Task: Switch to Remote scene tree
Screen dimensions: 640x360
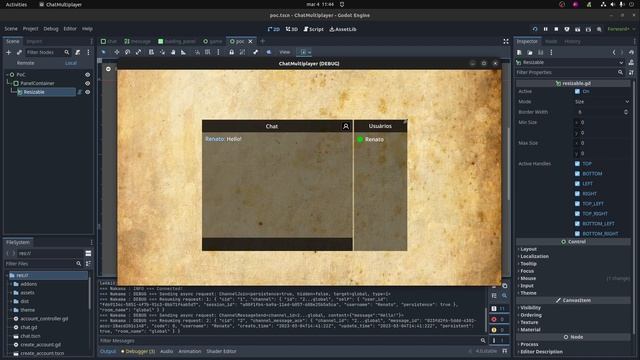Action: tap(25, 63)
